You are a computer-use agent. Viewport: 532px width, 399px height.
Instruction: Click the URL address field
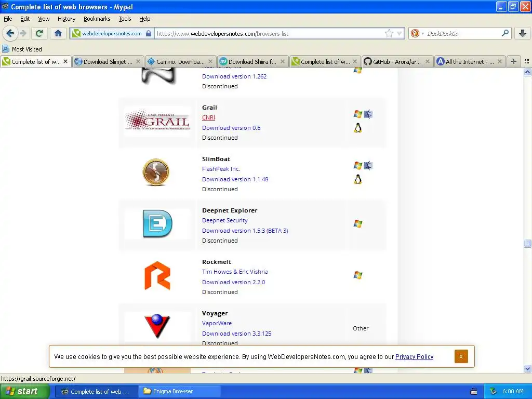pyautogui.click(x=270, y=34)
